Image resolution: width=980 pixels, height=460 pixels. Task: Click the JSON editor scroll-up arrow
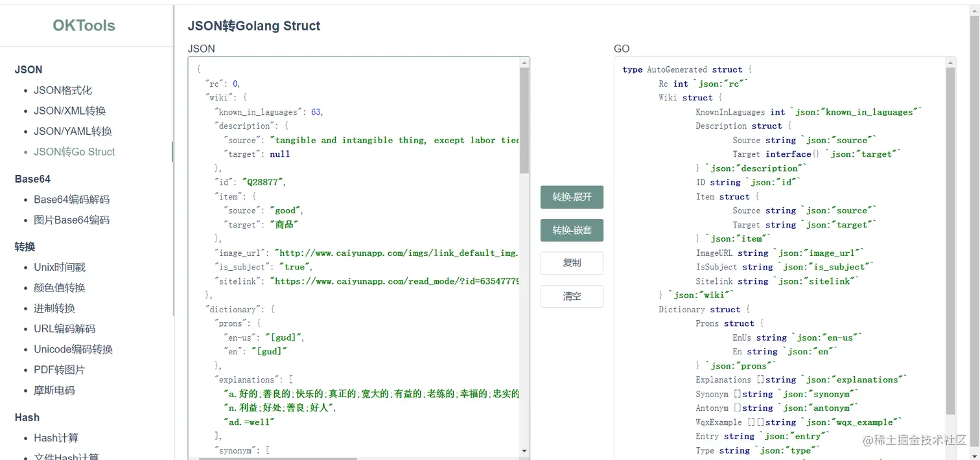click(x=524, y=63)
